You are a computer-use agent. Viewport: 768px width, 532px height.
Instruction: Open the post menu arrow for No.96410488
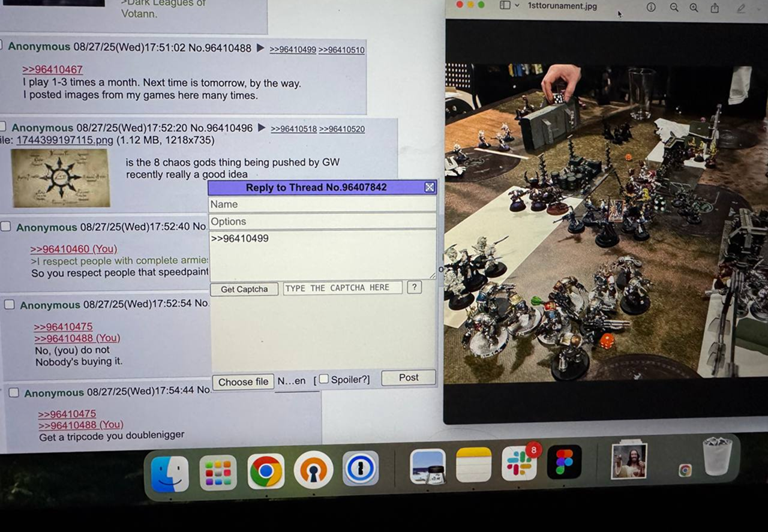click(x=260, y=48)
